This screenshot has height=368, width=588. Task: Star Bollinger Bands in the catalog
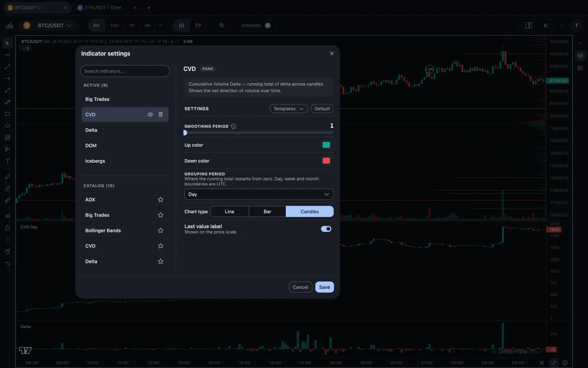pos(161,230)
